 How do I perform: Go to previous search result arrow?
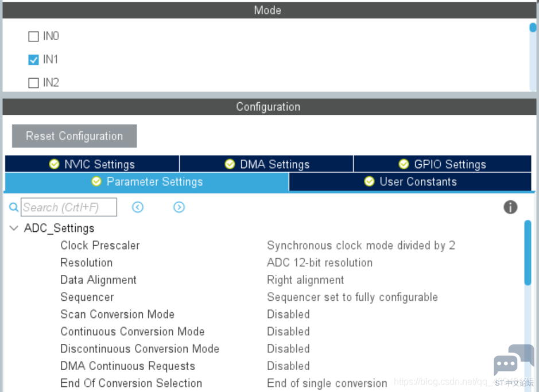coord(138,207)
